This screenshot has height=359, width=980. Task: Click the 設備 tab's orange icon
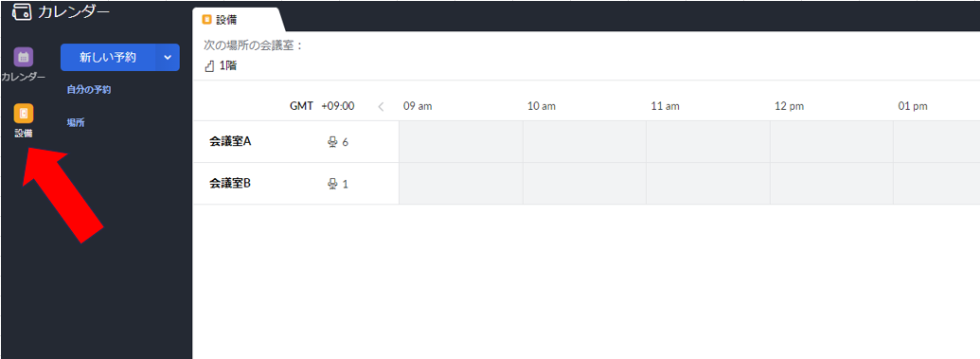206,20
